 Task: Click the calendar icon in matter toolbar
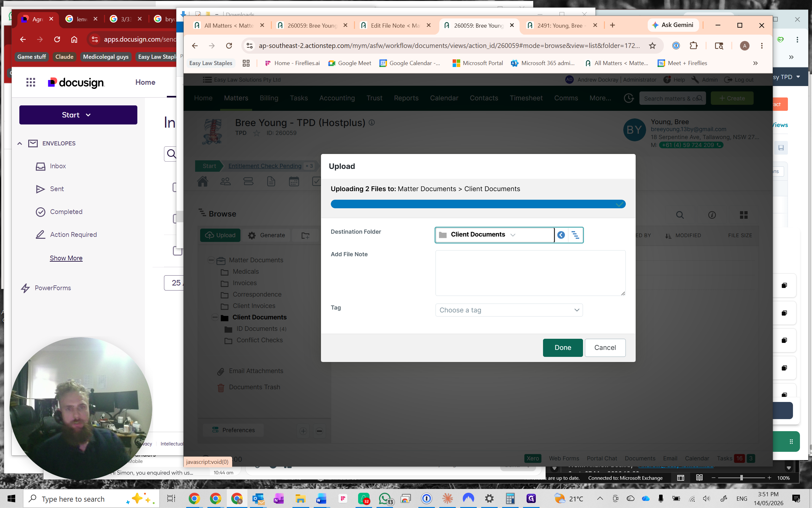point(294,181)
